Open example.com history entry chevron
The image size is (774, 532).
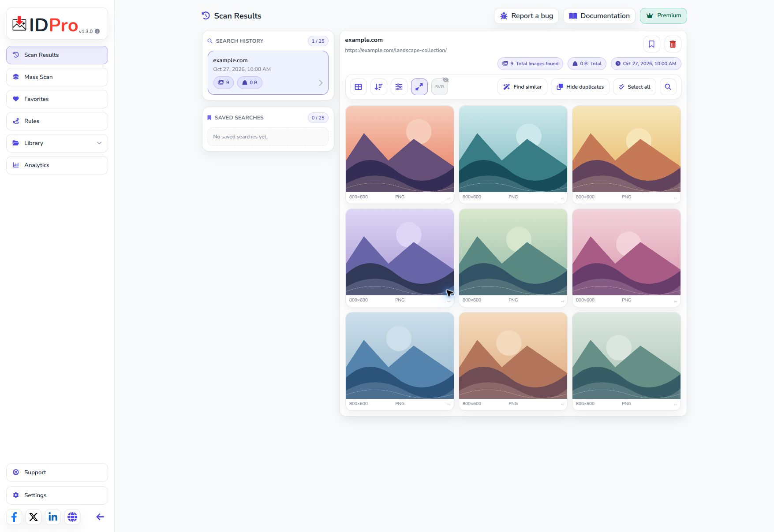(321, 83)
